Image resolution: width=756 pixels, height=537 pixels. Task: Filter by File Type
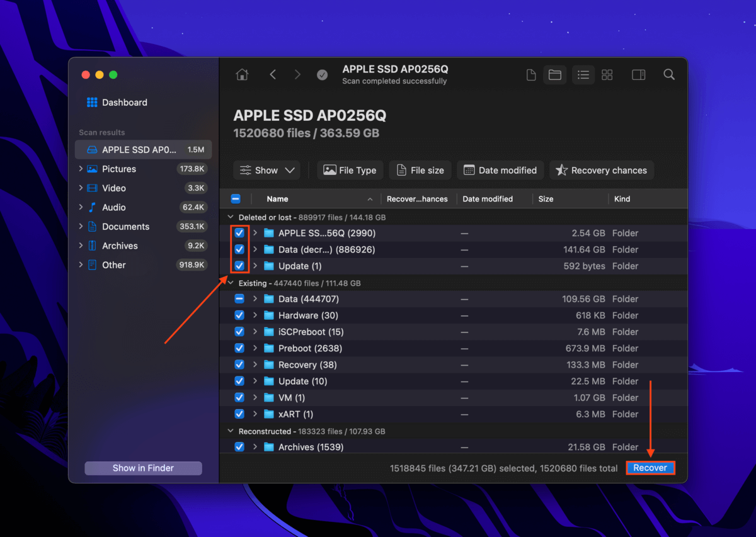(x=350, y=170)
